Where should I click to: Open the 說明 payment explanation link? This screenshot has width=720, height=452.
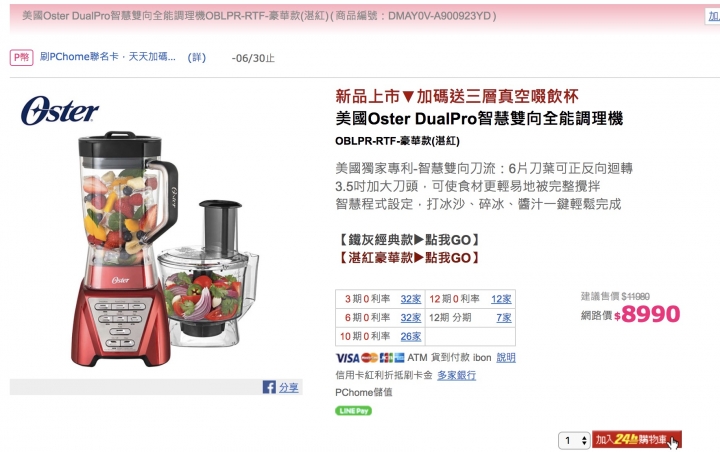point(506,357)
